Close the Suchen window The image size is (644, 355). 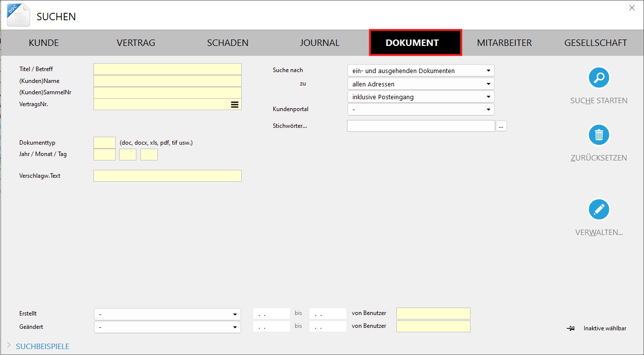[x=632, y=7]
